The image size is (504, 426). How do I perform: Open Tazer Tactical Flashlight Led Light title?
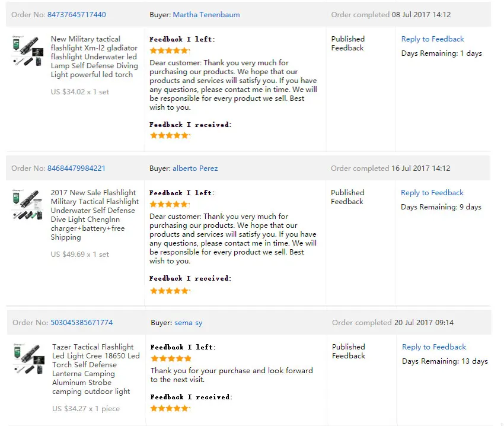[x=96, y=369]
